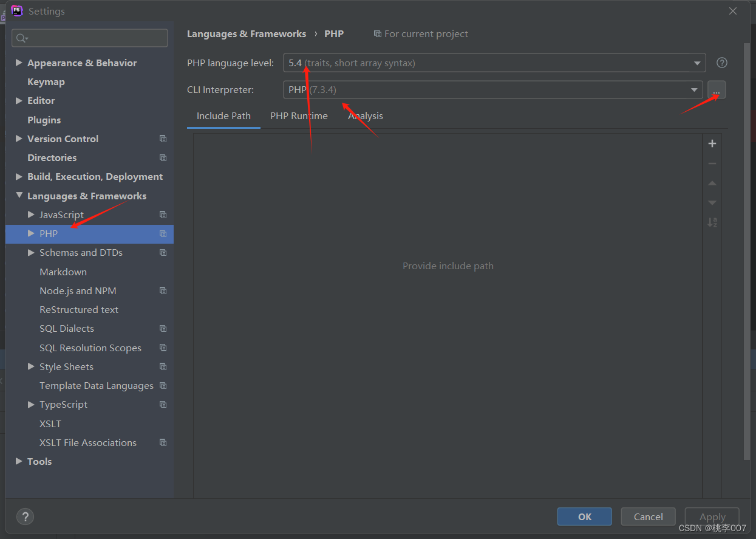Click project-level icon beside JavaScript
756x539 pixels.
coord(163,215)
